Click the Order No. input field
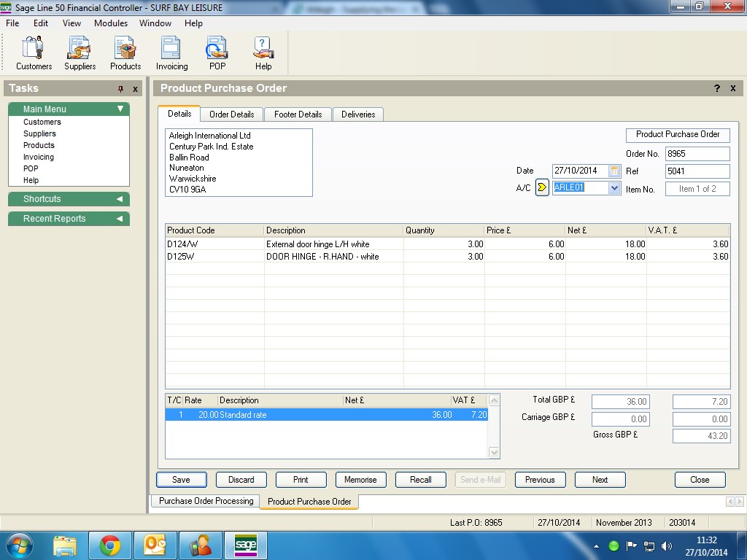 coord(697,154)
